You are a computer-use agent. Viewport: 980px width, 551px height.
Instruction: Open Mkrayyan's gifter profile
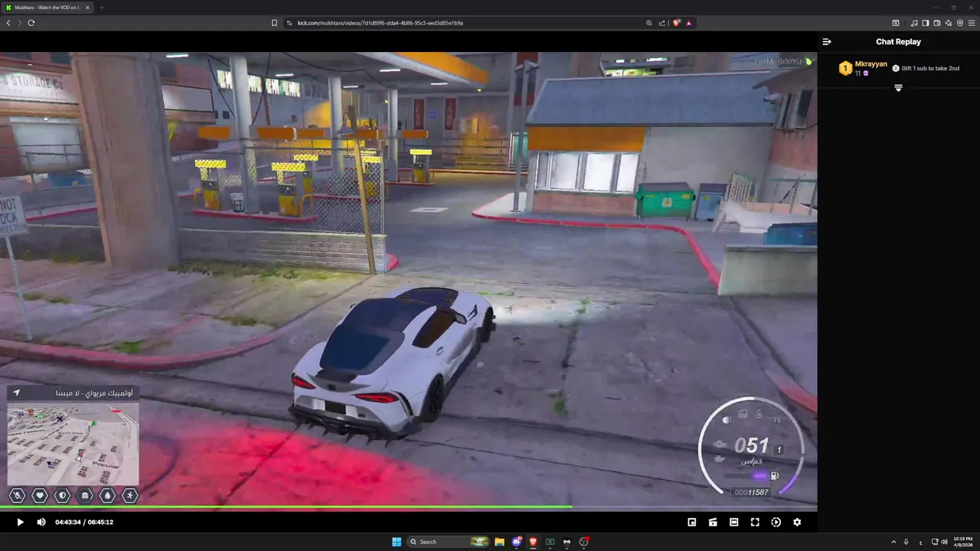click(871, 64)
